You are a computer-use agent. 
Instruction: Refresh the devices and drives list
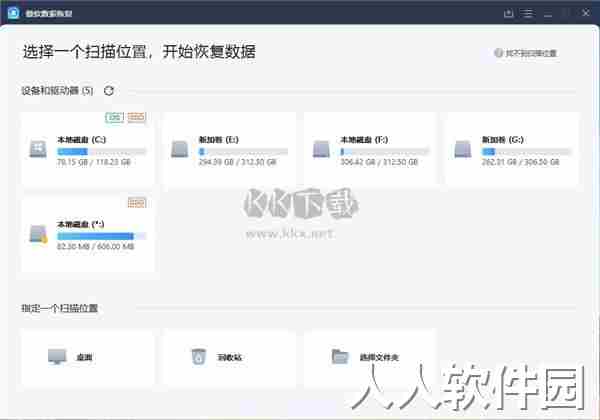point(109,91)
